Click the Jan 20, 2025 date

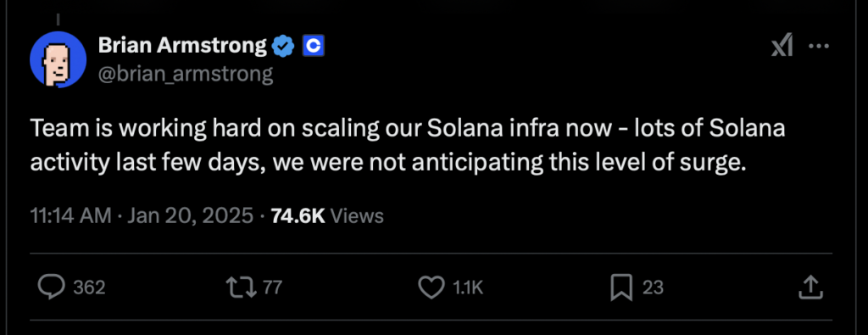[x=191, y=216]
